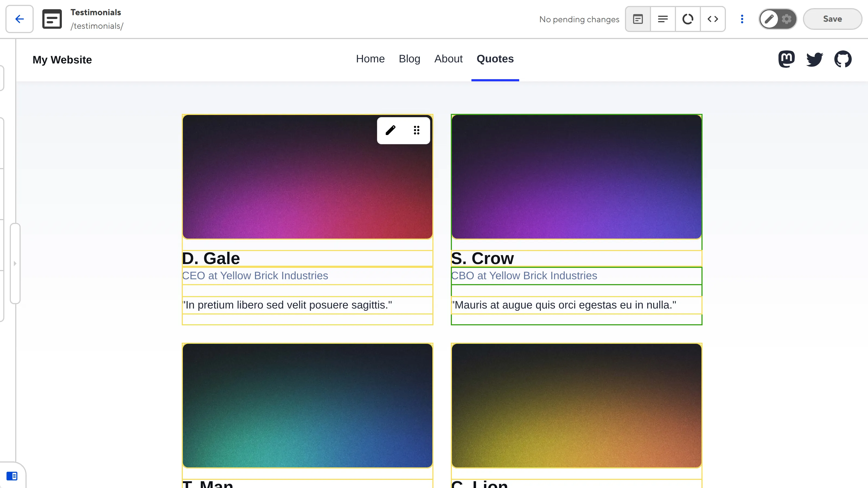Image resolution: width=868 pixels, height=488 pixels.
Task: Click the reload preview icon
Action: click(x=688, y=19)
